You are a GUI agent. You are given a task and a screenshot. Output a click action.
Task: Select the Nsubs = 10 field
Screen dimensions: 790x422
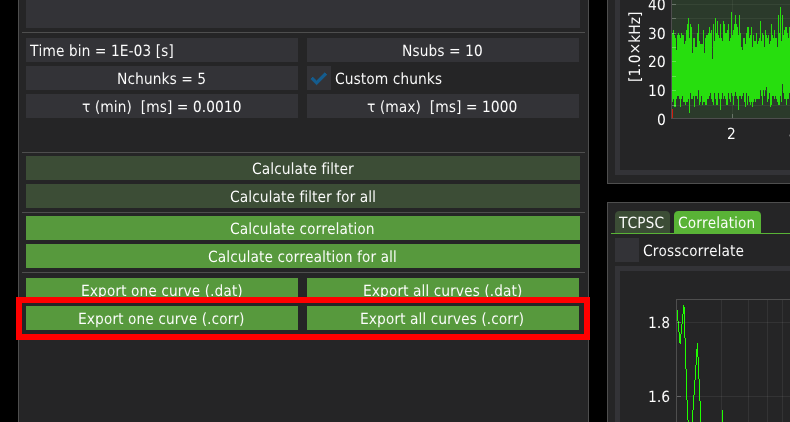point(442,50)
